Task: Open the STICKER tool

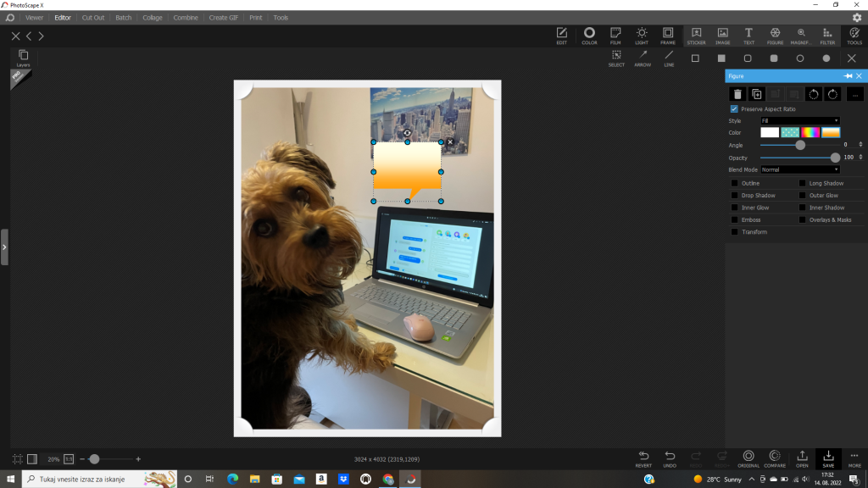Action: (697, 36)
